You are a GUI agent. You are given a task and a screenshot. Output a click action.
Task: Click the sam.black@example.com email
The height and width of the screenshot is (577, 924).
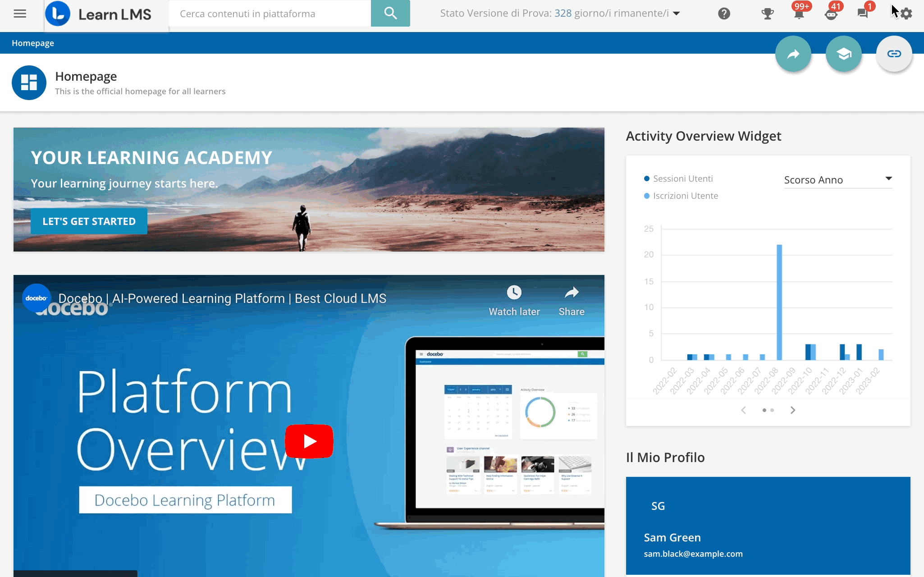coord(693,554)
